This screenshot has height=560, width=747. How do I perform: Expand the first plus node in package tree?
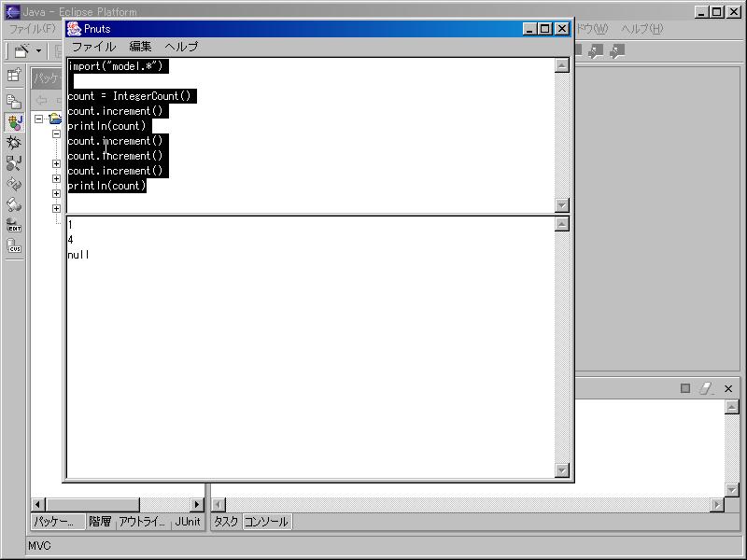click(56, 164)
